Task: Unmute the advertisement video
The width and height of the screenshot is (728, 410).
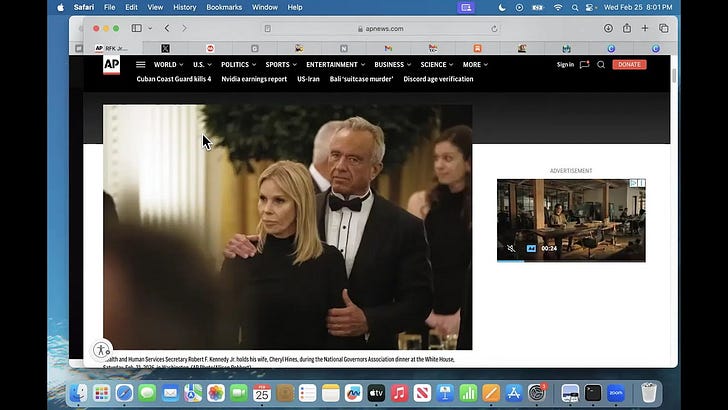Action: 511,248
